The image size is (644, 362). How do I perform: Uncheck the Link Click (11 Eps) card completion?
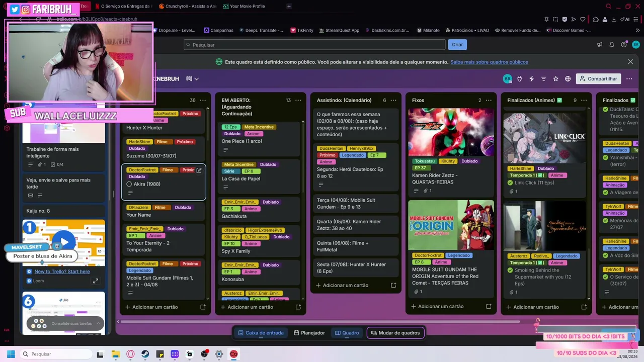[x=510, y=183]
